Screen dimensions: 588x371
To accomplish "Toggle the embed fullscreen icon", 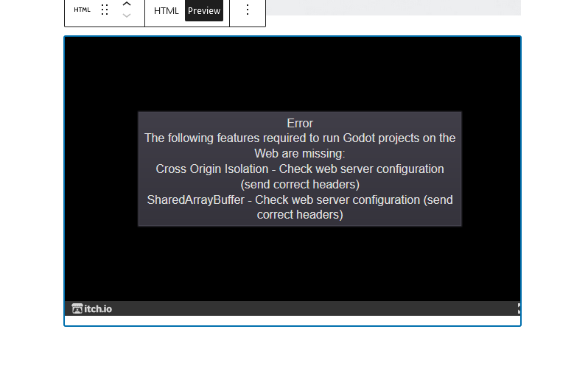I will tap(519, 308).
